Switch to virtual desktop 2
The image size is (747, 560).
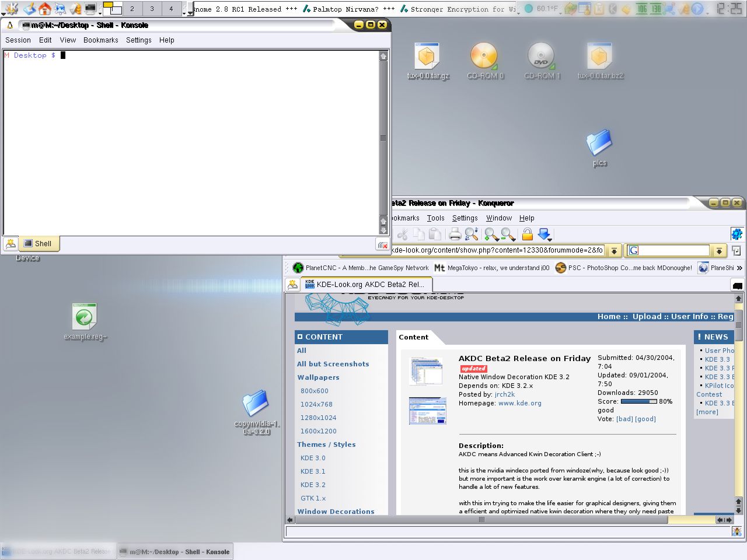coord(132,9)
